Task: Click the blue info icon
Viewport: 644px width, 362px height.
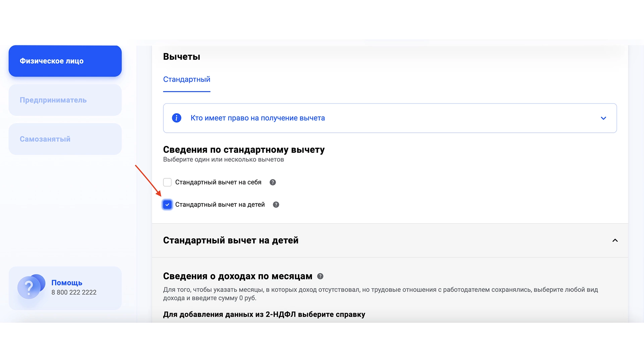Action: click(176, 118)
